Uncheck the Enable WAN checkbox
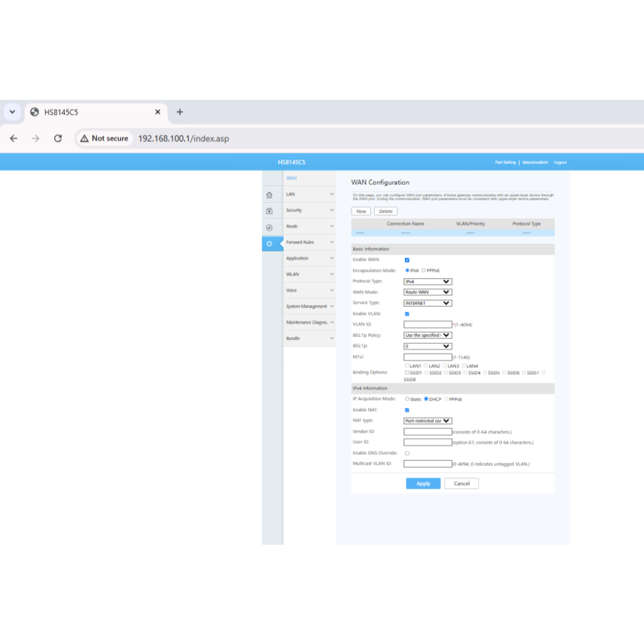The height and width of the screenshot is (644, 644). point(407,260)
